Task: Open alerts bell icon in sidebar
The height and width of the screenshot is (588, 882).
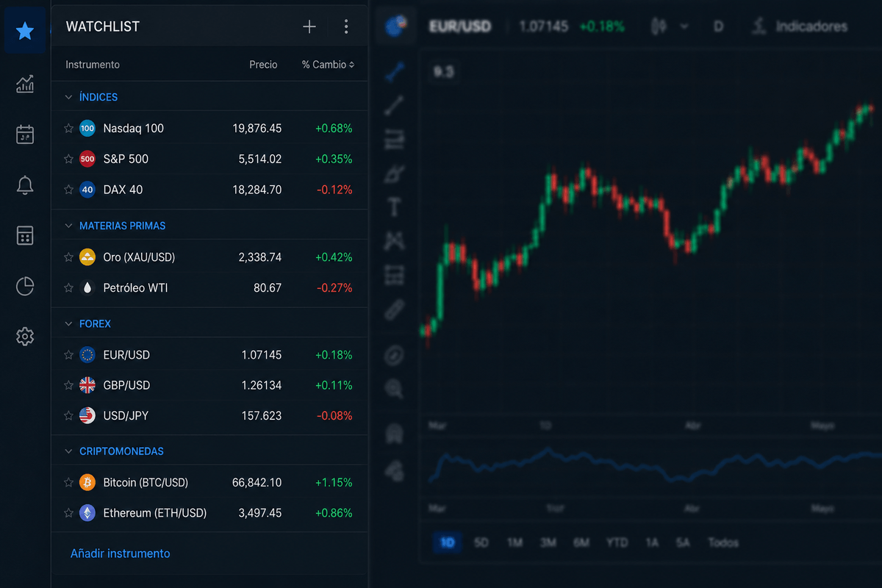Action: [x=25, y=185]
